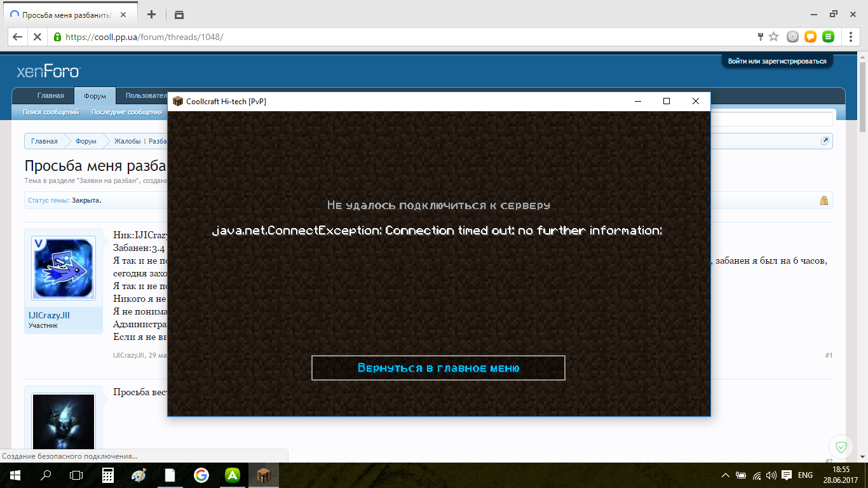
Task: Open the Windows Start menu
Action: click(x=14, y=475)
